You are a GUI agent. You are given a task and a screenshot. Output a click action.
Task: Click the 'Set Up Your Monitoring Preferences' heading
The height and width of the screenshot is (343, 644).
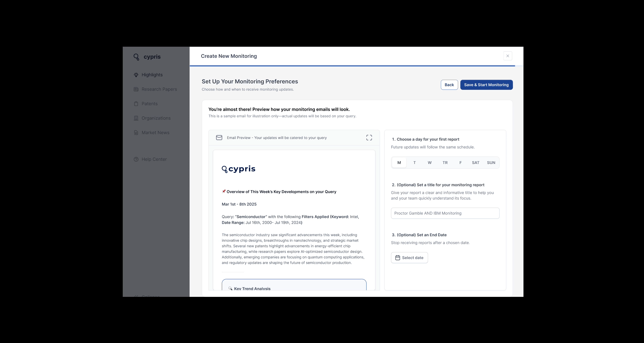(x=250, y=81)
